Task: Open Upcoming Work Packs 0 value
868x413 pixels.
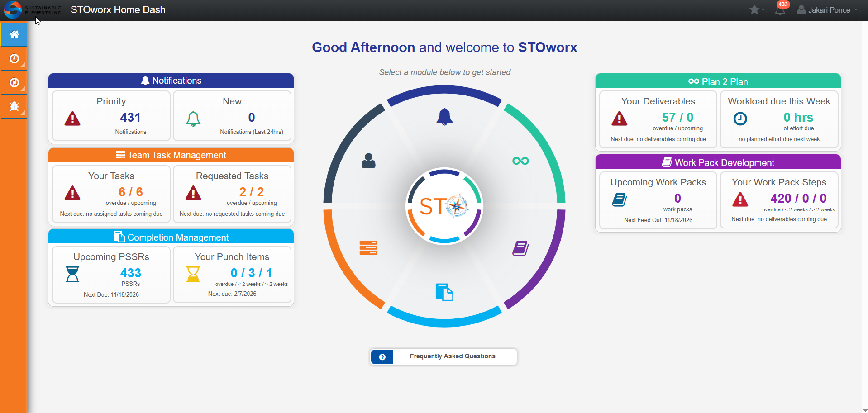Action: [677, 198]
